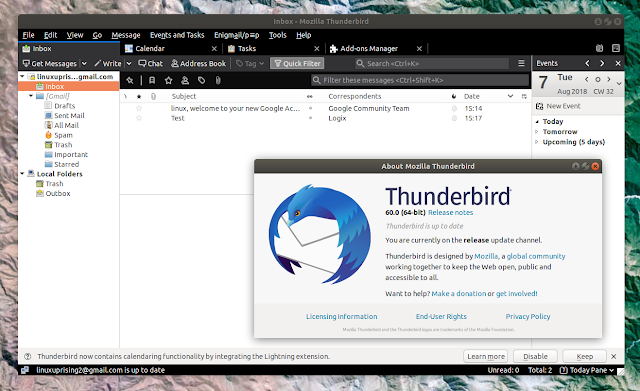The width and height of the screenshot is (640, 391).
Task: Open the Thunderbird hamburger app menu
Action: 521,63
